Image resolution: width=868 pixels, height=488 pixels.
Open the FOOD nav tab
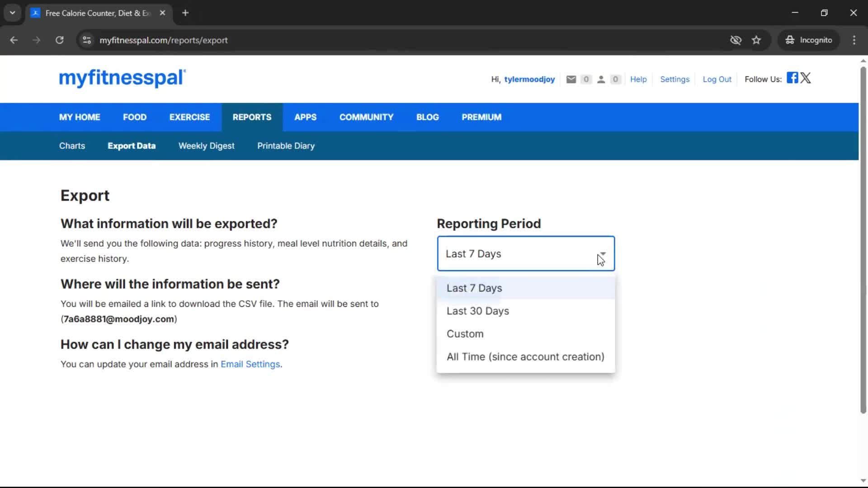pos(135,117)
